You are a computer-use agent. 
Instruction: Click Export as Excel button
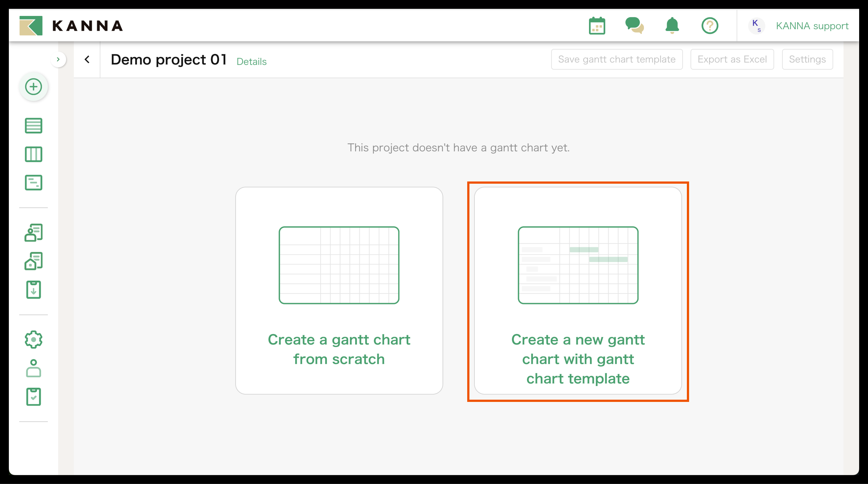[732, 60]
